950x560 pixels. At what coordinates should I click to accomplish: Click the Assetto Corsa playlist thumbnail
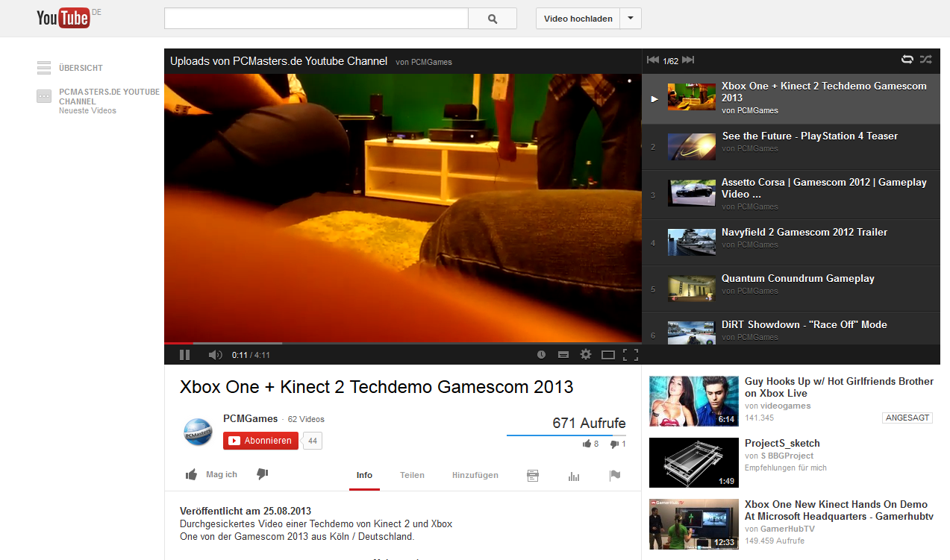(x=691, y=193)
